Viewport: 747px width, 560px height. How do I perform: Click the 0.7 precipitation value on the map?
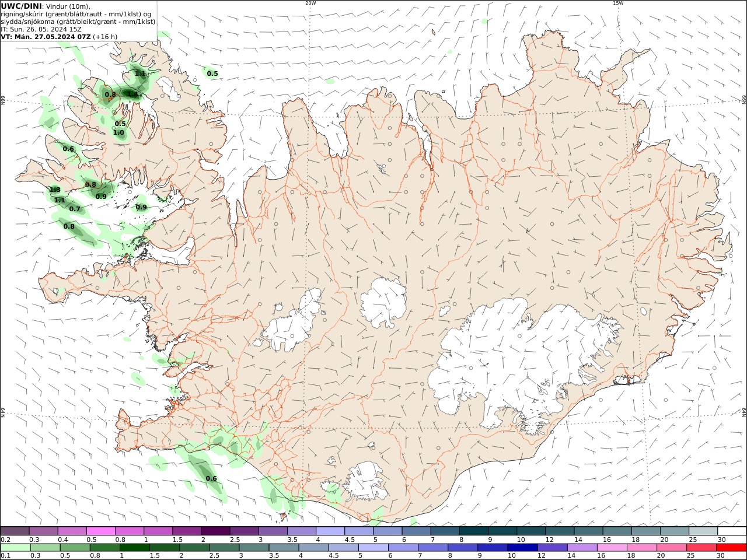[75, 209]
